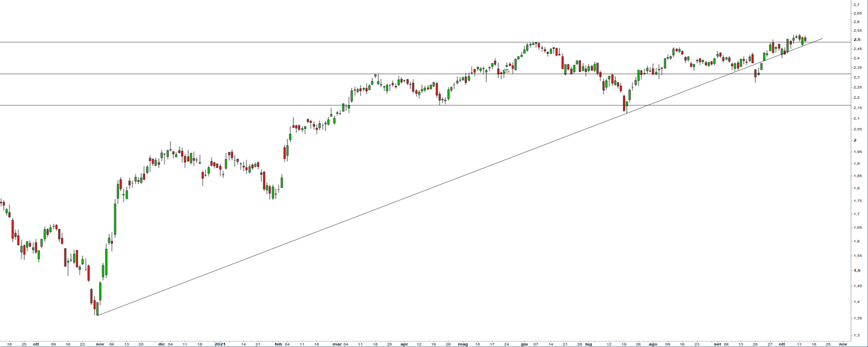Click the 'set' month label on time axis
The width and height of the screenshot is (868, 347).
tap(717, 344)
